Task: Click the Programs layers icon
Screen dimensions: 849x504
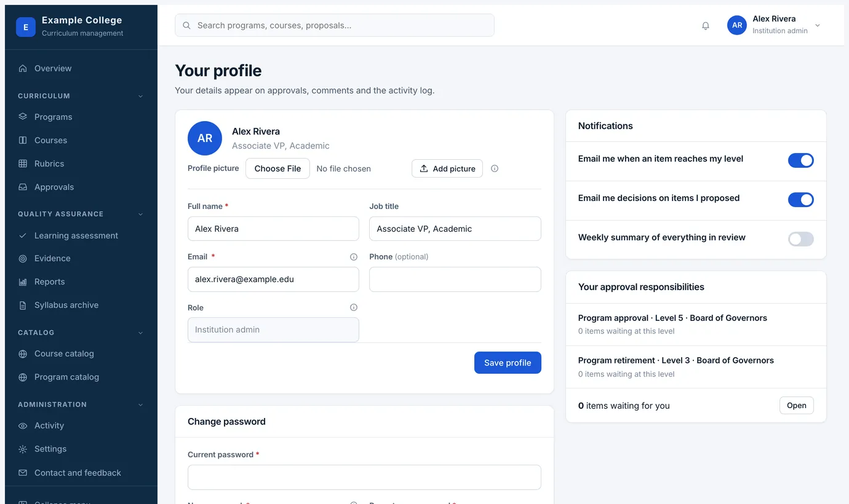Action: pos(23,117)
